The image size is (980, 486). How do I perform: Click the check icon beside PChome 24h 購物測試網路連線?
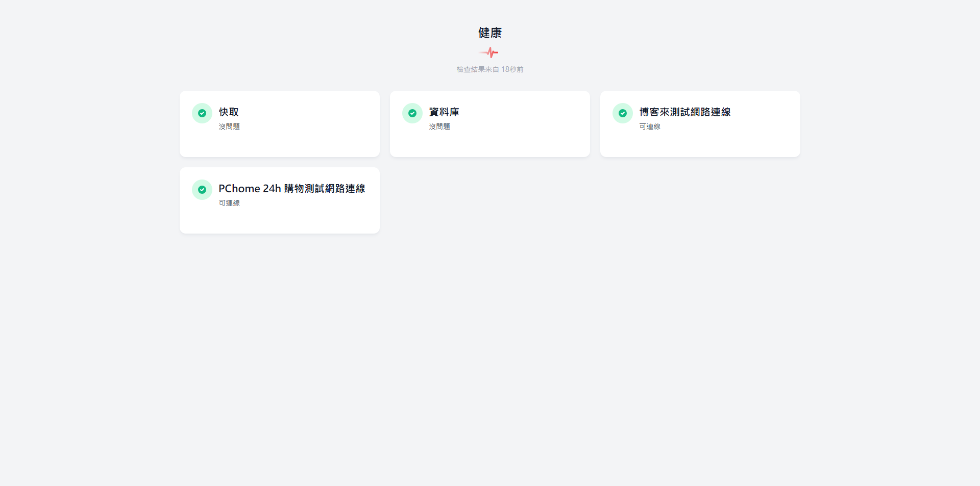pyautogui.click(x=202, y=190)
